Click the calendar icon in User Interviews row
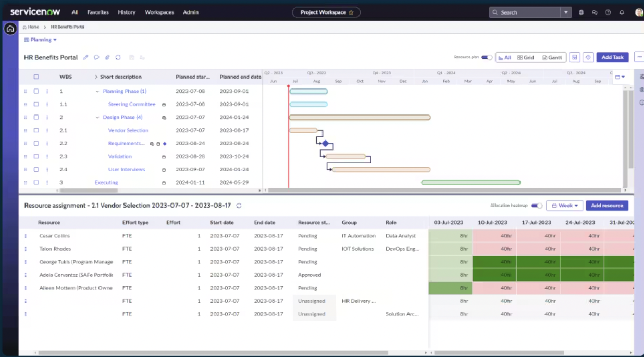The width and height of the screenshot is (644, 357). point(164,169)
